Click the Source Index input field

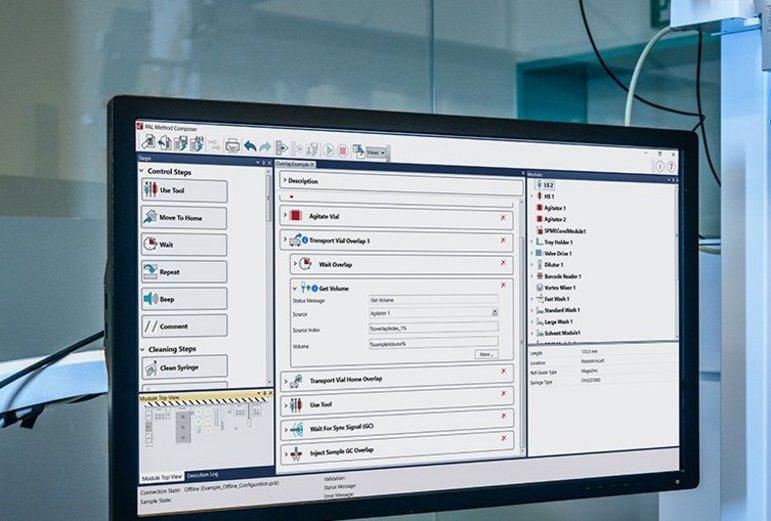point(433,327)
